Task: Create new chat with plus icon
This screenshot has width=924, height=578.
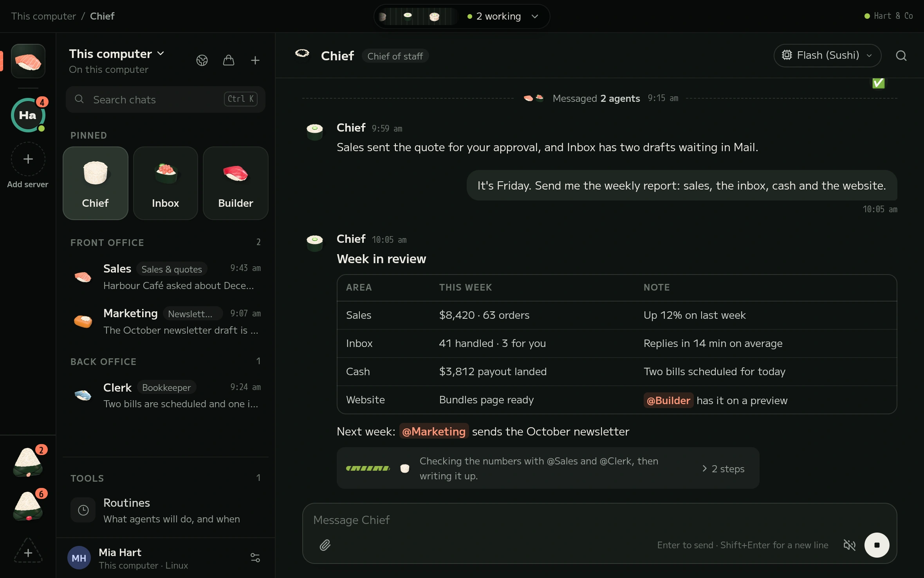Action: (x=255, y=60)
